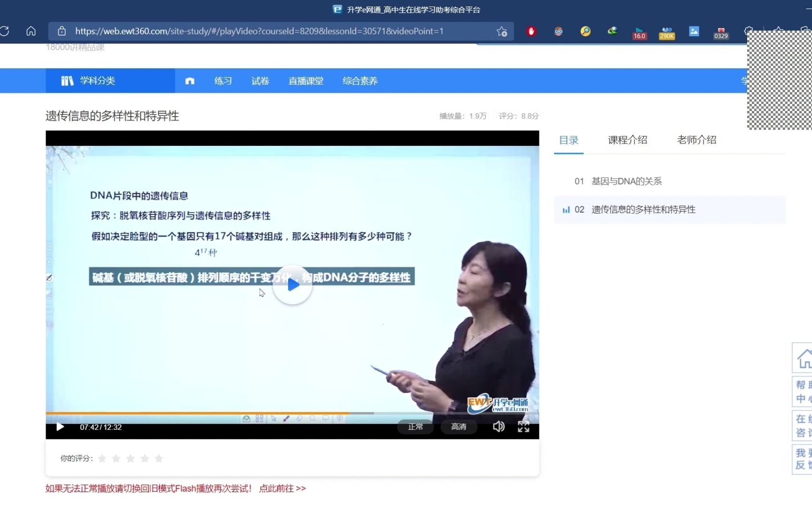Open the goggles face extension icon
Image resolution: width=812 pixels, height=508 pixels.
558,32
